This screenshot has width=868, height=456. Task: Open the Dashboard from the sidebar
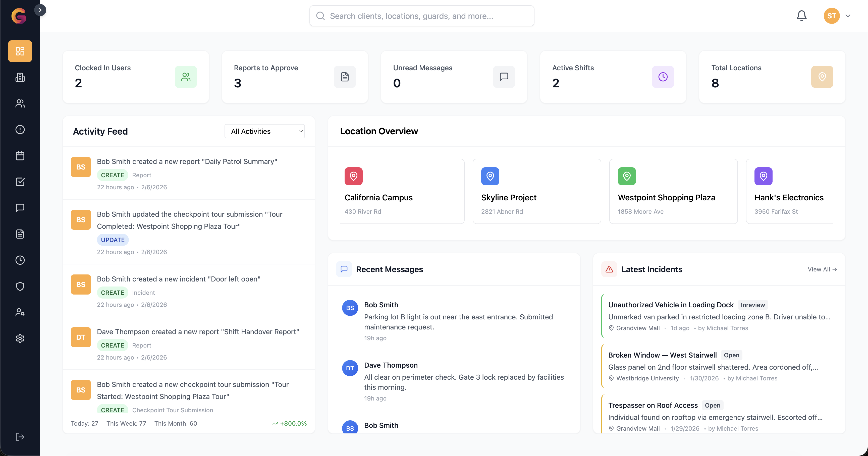(20, 51)
